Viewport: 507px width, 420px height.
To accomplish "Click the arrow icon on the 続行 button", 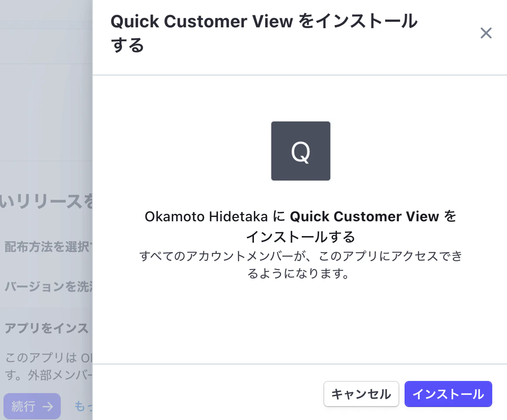I will coord(48,407).
